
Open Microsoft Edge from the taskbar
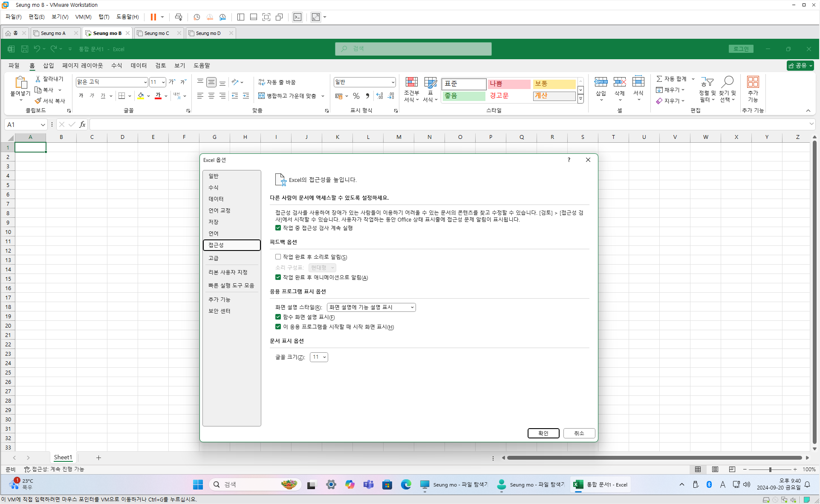coord(406,484)
